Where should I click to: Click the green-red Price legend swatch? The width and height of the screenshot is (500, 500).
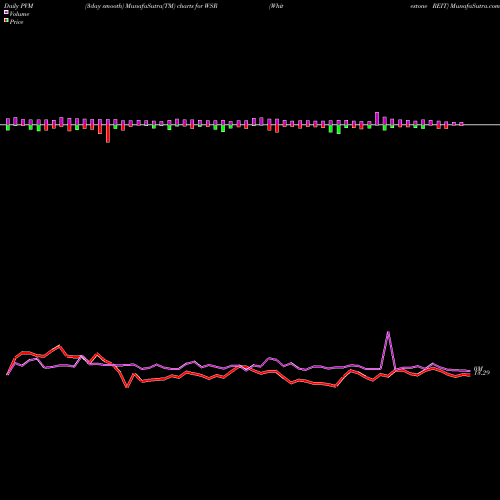[6, 20]
